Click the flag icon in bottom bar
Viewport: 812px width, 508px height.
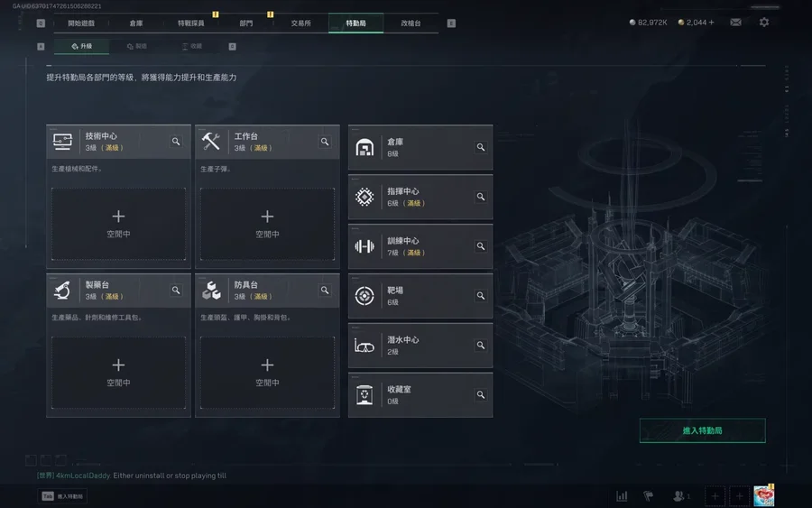(648, 496)
